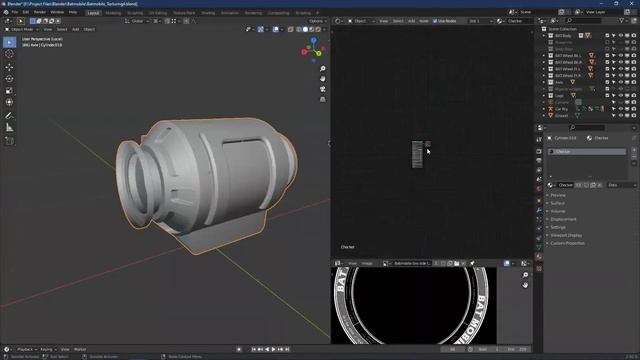
Task: Toggle visibility eye for Axle collection
Action: pos(620,82)
